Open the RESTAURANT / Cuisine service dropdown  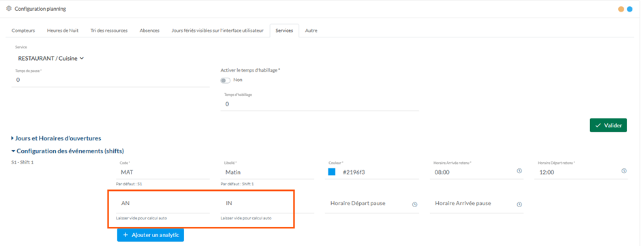51,59
